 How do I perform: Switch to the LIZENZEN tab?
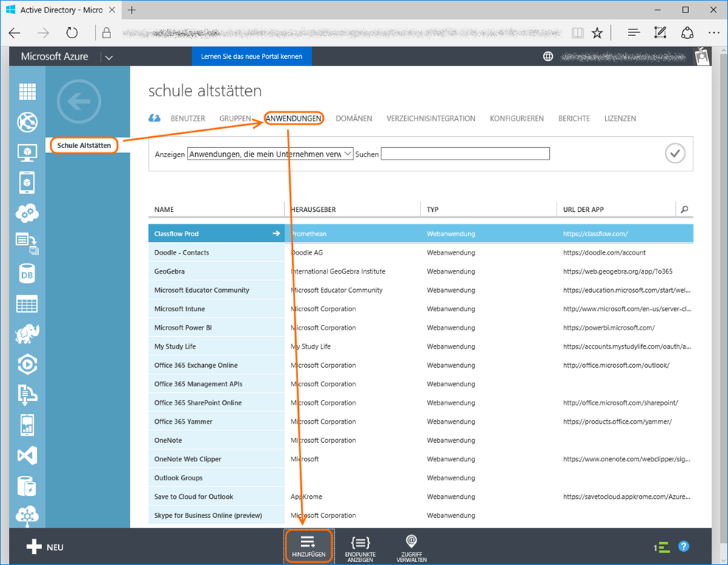click(x=620, y=118)
